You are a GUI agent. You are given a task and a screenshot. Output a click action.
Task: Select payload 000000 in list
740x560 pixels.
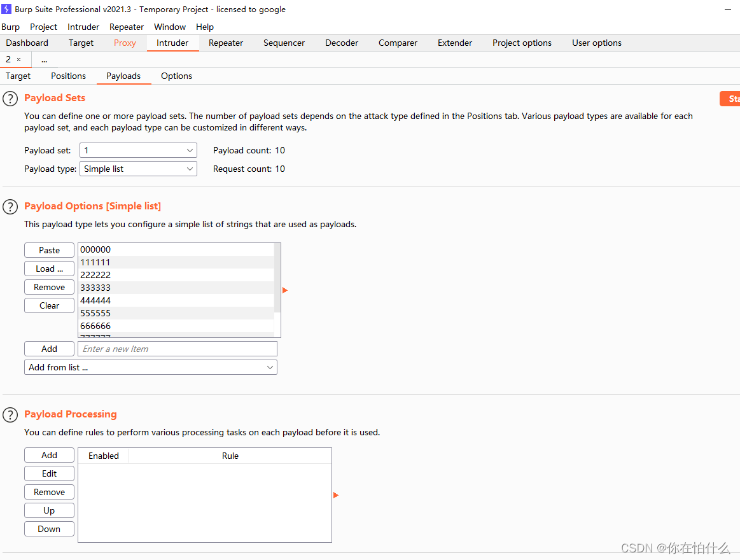176,250
